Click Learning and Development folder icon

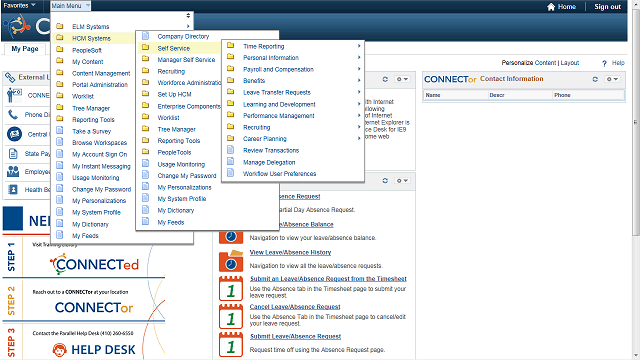click(231, 103)
